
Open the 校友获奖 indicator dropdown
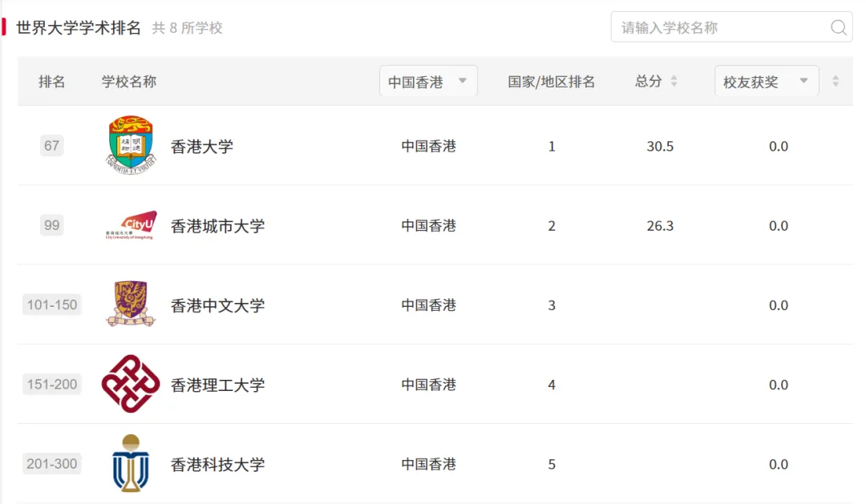766,82
